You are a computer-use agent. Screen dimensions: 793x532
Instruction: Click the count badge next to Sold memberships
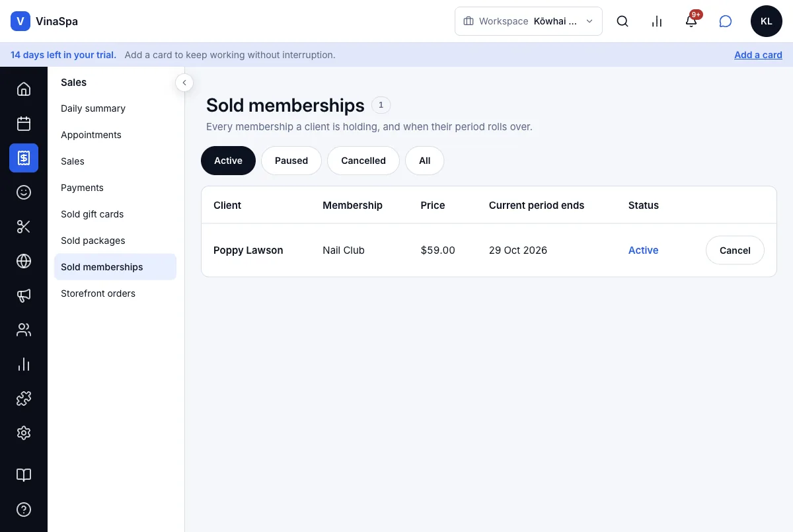tap(381, 105)
